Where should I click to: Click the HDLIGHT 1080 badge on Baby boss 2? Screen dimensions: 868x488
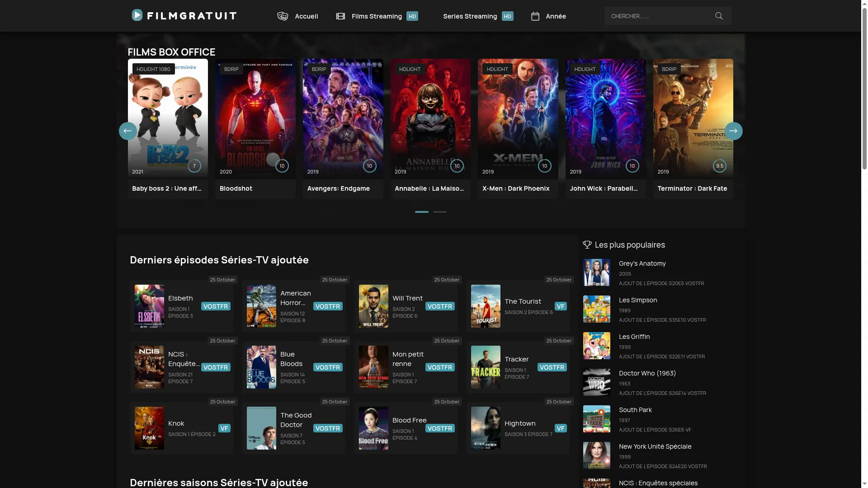click(153, 69)
